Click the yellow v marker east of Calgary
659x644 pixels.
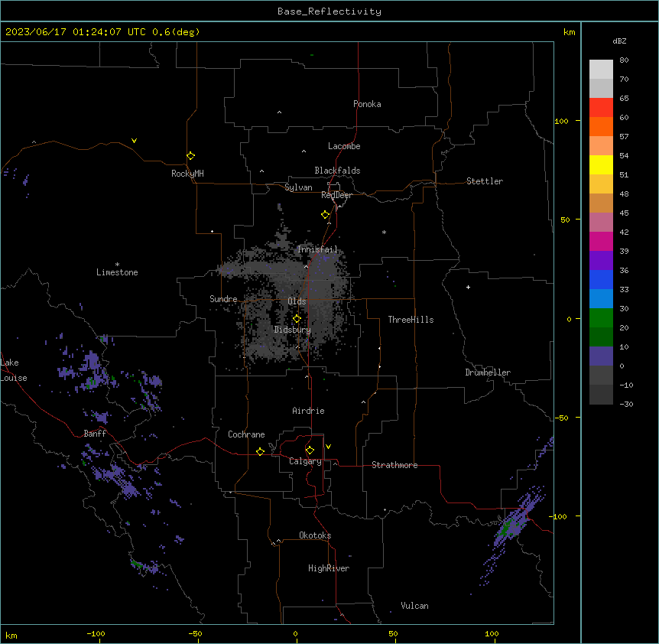[x=328, y=447]
